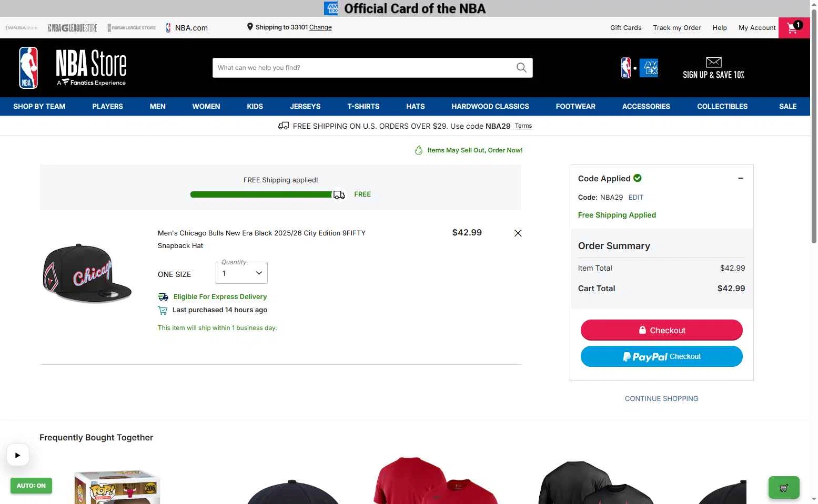The height and width of the screenshot is (504, 818).
Task: Open the T-SHIRTS menu
Action: pos(363,106)
